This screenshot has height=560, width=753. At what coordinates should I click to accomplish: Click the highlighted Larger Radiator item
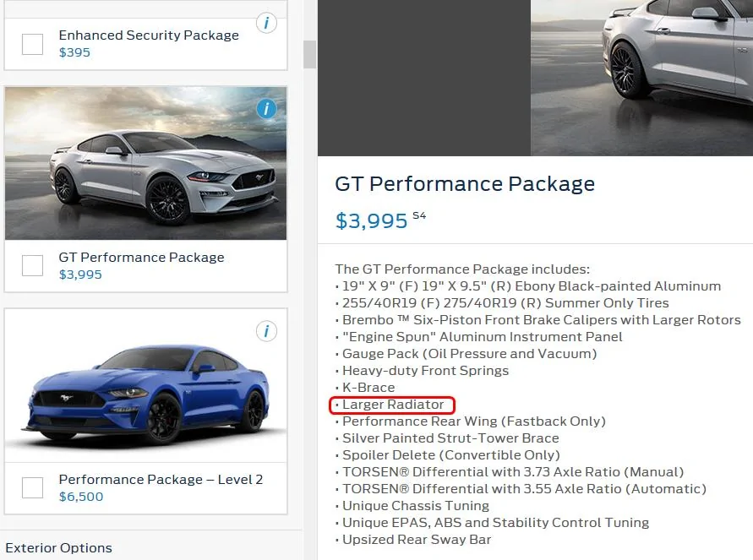[x=392, y=405]
